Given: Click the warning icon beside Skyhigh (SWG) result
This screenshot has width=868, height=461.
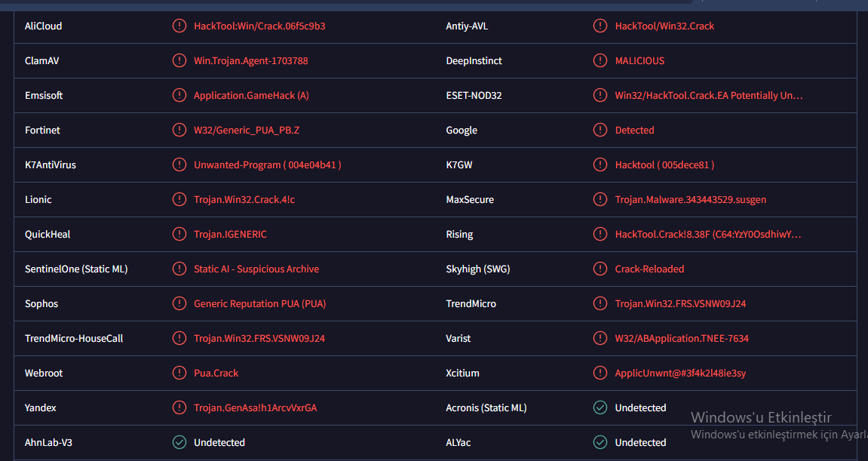Looking at the screenshot, I should (600, 269).
